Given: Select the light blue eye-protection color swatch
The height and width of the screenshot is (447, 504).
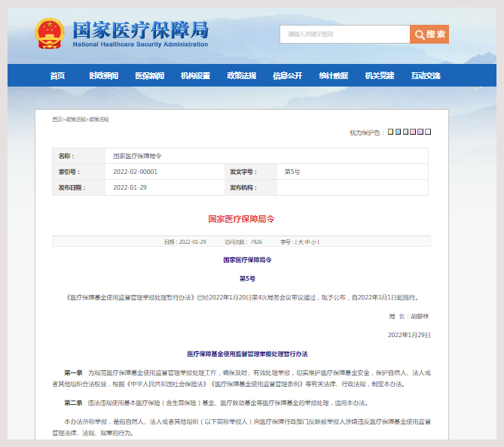Looking at the screenshot, I should point(398,132).
